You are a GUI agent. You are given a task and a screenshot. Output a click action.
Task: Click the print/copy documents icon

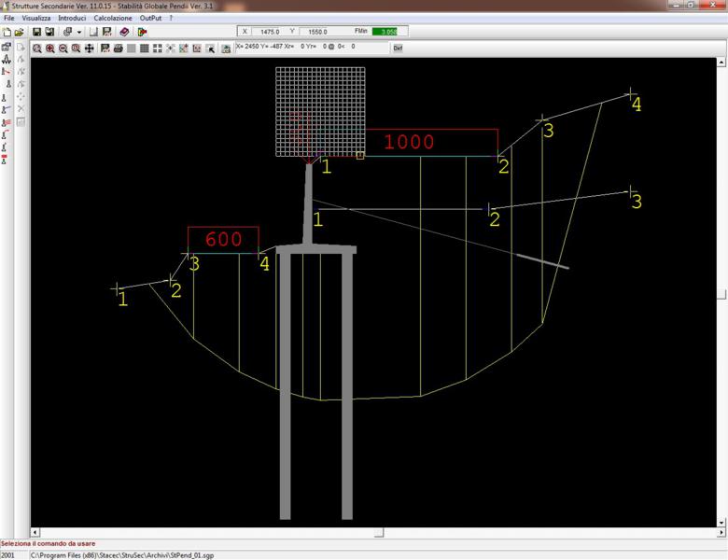(68, 32)
